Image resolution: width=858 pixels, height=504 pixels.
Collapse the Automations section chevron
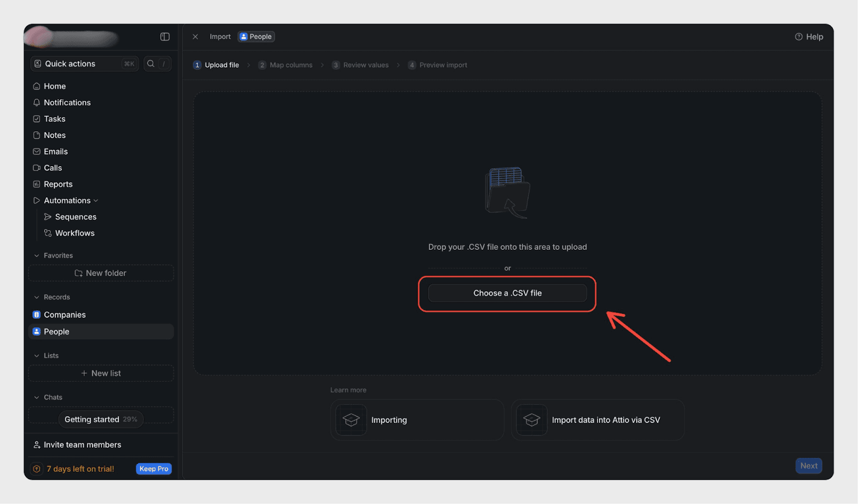tap(96, 201)
